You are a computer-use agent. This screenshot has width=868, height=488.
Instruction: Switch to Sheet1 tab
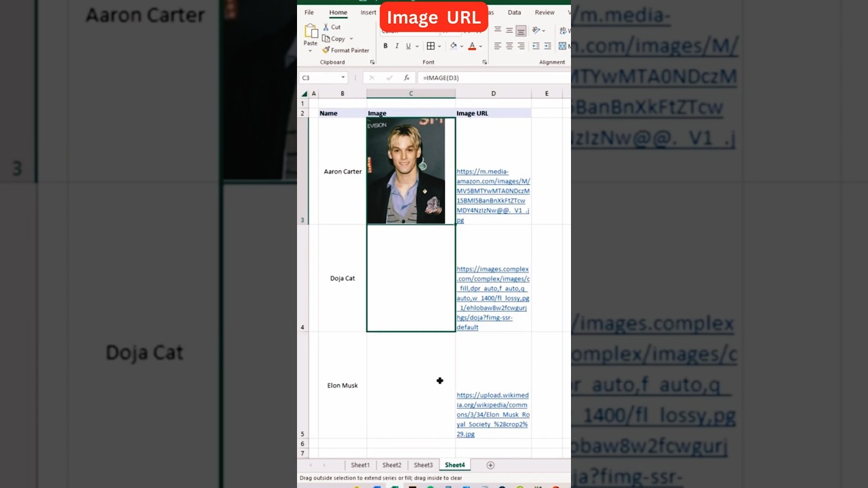[x=360, y=465]
